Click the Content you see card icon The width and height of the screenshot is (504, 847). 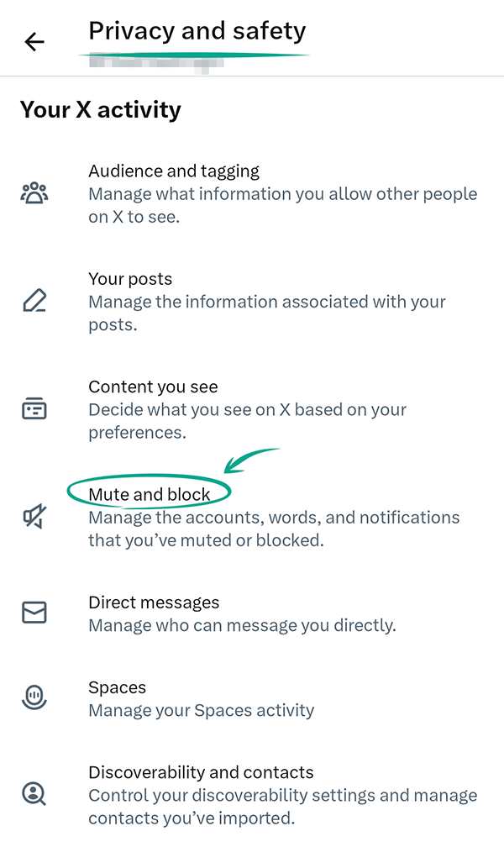(34, 409)
